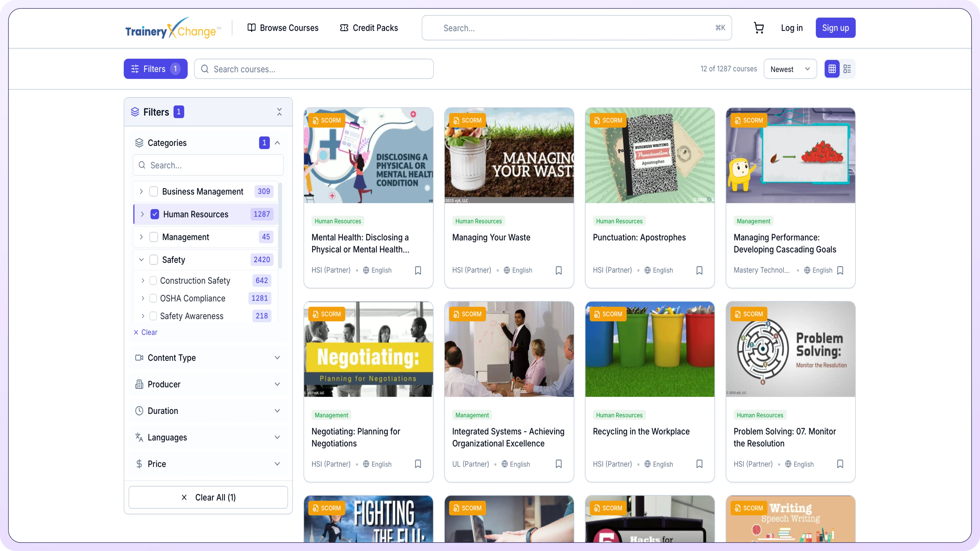Open the Filters popover button
Viewport: 980px width, 551px height.
pos(155,69)
